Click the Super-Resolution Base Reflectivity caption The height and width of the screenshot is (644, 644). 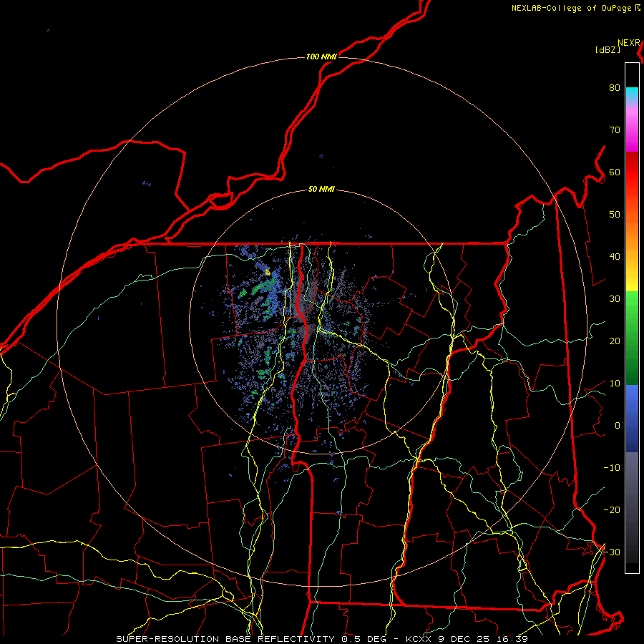321,639
